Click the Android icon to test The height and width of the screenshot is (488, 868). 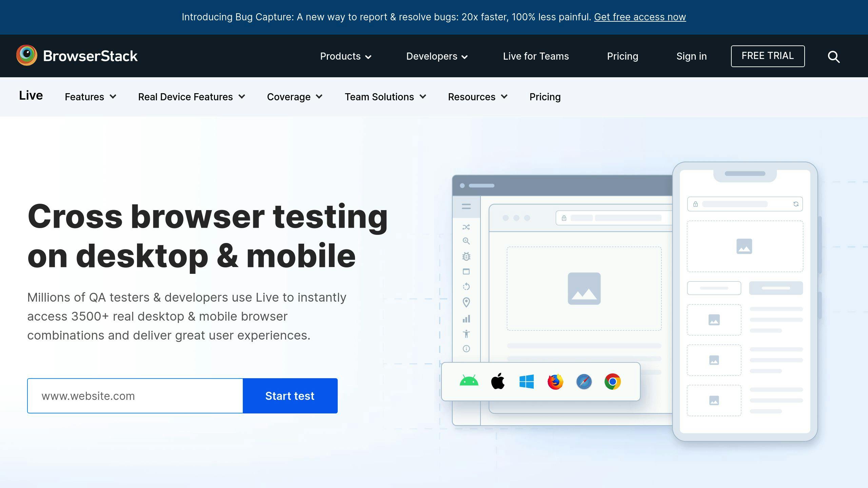pyautogui.click(x=469, y=381)
